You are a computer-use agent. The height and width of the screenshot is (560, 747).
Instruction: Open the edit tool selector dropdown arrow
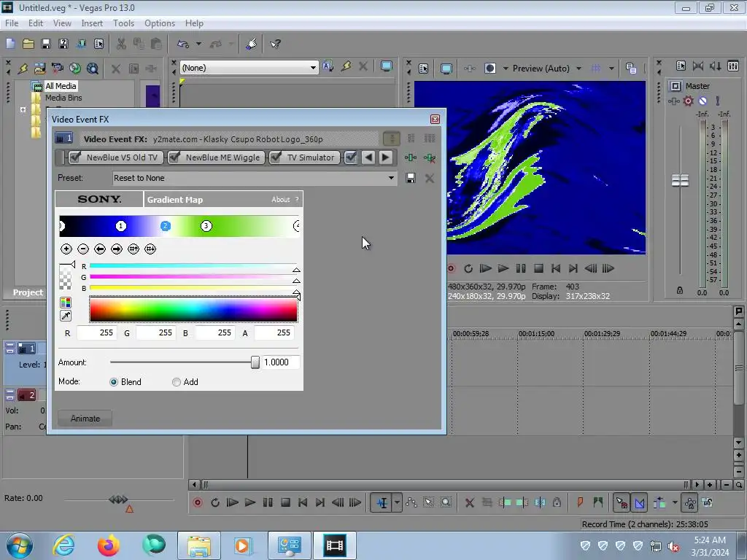coord(397,502)
